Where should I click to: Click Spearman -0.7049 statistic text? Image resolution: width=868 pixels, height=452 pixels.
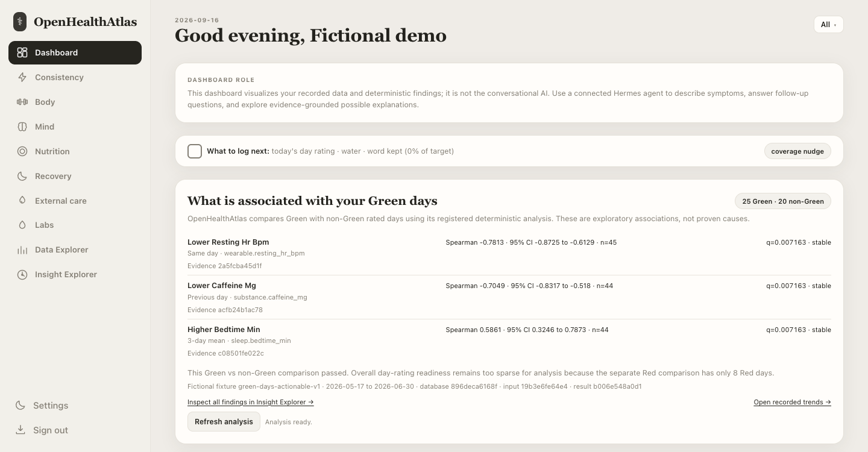point(529,286)
